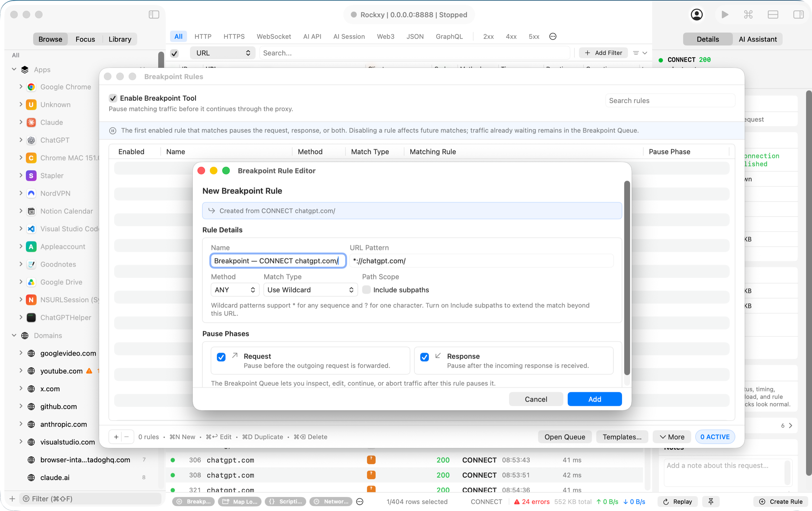Click the globe icon beside github.com
The image size is (812, 511).
coord(31,407)
